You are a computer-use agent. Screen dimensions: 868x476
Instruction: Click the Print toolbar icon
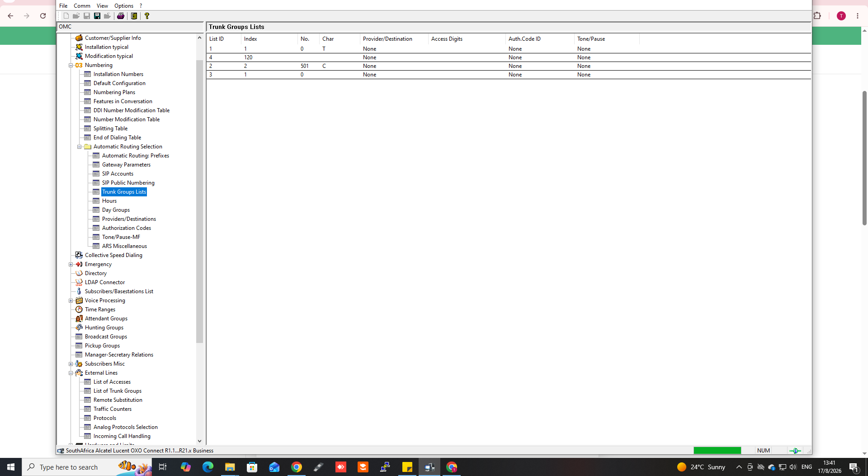120,16
